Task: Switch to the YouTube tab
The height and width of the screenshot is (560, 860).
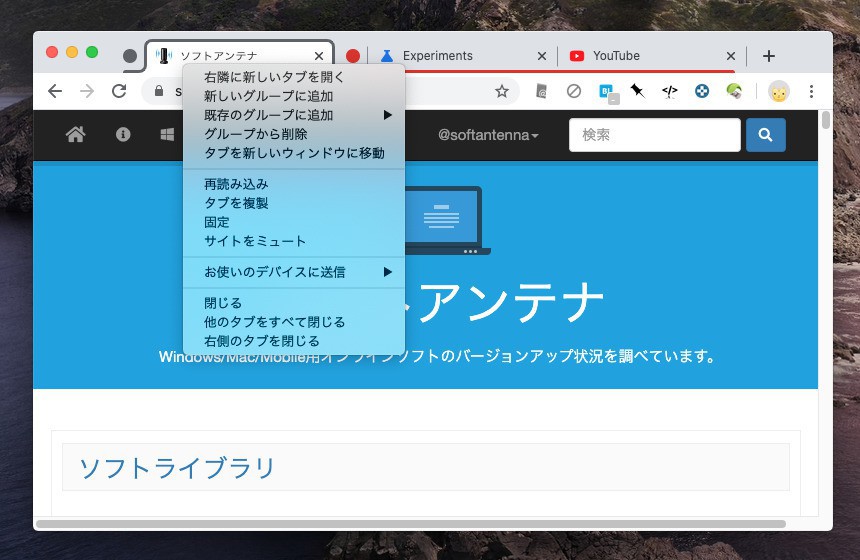Action: (640, 56)
